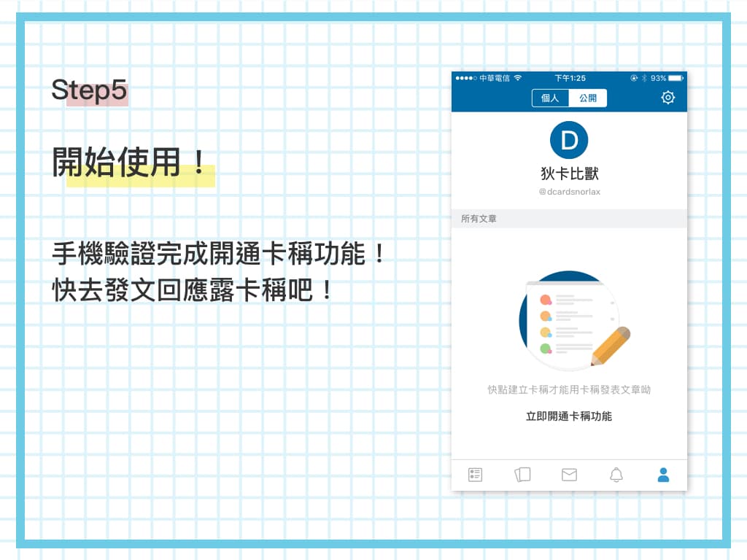Switch to the 公開 segment
The width and height of the screenshot is (747, 560).
coord(588,98)
